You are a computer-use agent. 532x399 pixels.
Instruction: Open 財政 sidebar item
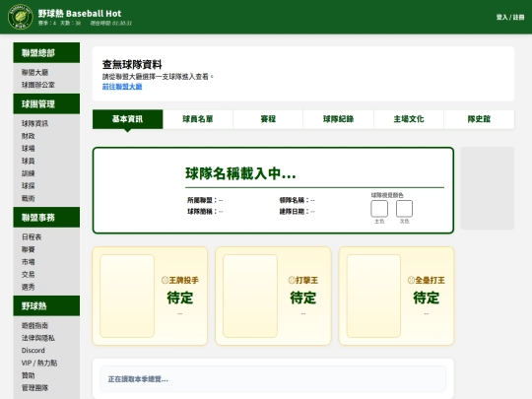[29, 136]
